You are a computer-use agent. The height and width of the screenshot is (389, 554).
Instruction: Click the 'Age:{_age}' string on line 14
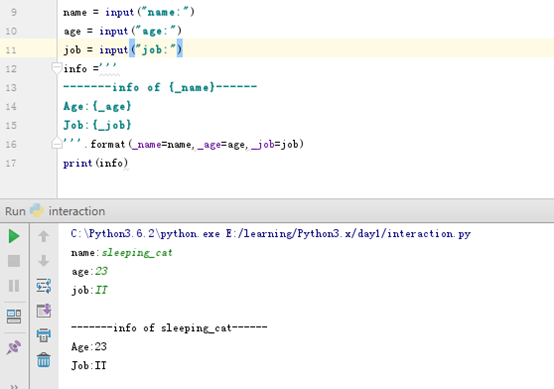pos(97,106)
